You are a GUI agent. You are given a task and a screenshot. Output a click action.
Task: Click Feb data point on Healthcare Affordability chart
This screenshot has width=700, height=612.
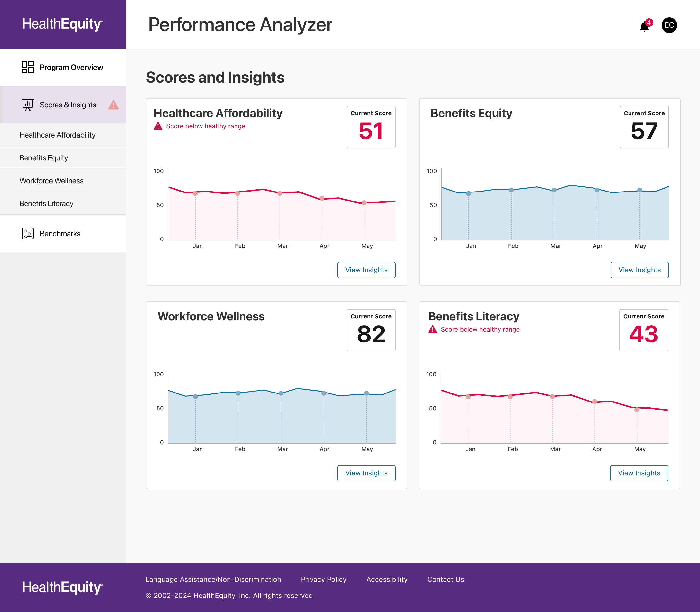click(x=237, y=193)
